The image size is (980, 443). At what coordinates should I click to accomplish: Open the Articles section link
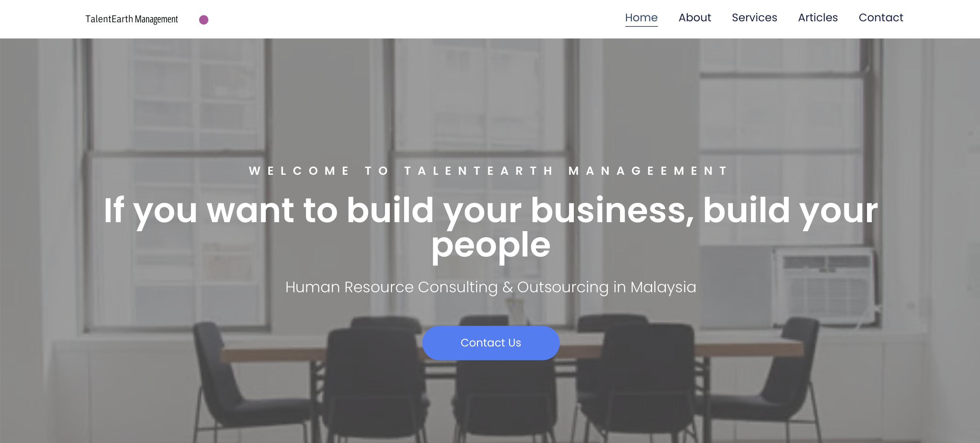click(x=818, y=18)
